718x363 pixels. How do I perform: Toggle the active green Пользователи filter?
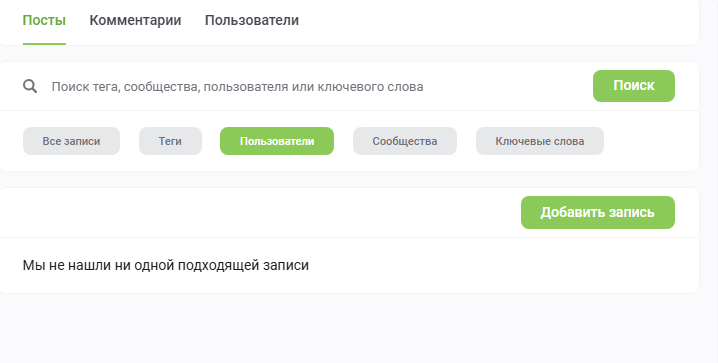[277, 141]
